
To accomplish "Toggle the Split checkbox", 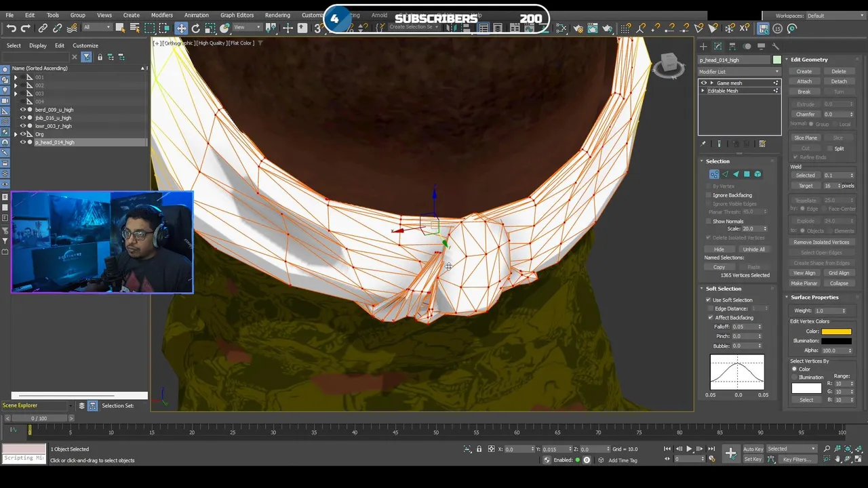I will (831, 148).
